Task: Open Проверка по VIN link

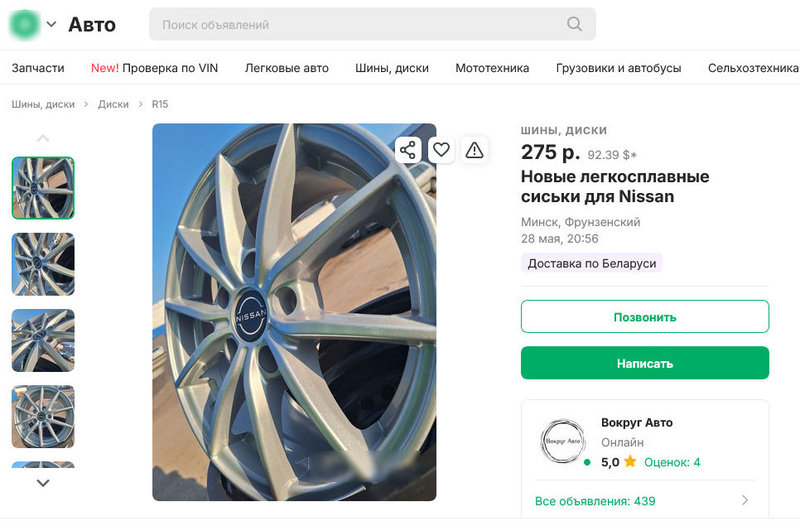Action: (x=154, y=68)
